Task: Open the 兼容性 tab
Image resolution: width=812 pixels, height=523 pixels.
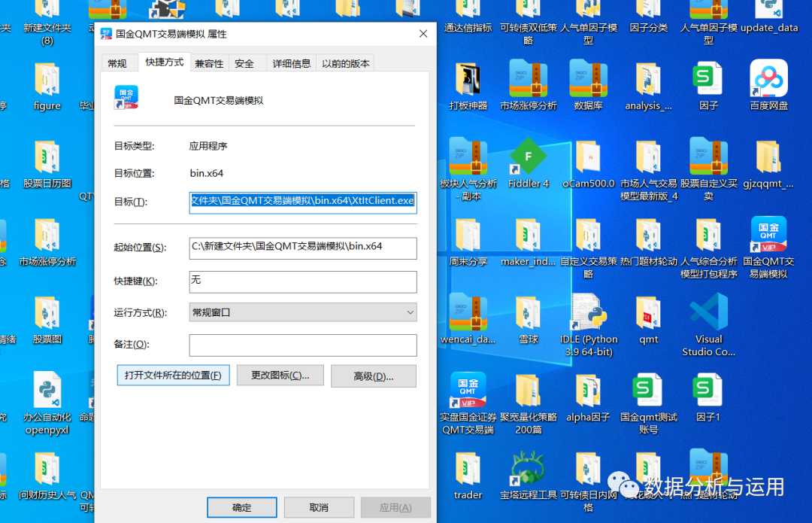Action: pos(209,63)
